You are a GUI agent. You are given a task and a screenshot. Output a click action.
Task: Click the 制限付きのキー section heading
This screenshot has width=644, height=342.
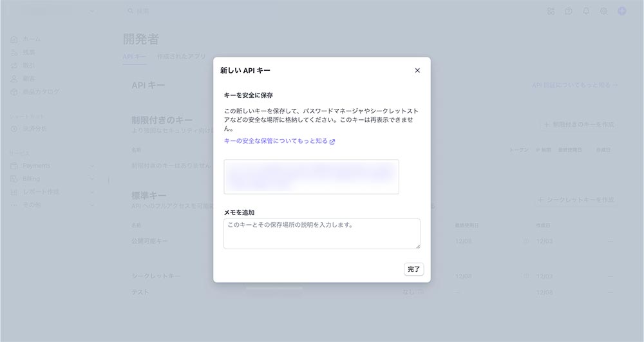pyautogui.click(x=162, y=120)
